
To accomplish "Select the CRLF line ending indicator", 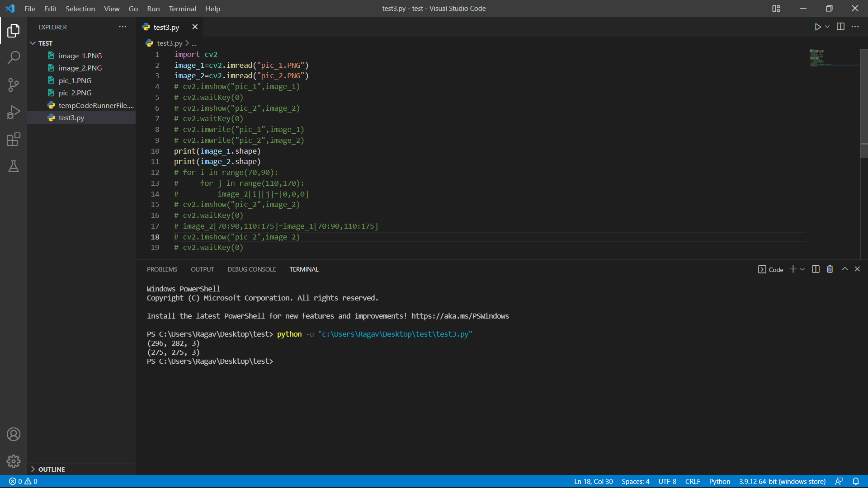I will (693, 481).
